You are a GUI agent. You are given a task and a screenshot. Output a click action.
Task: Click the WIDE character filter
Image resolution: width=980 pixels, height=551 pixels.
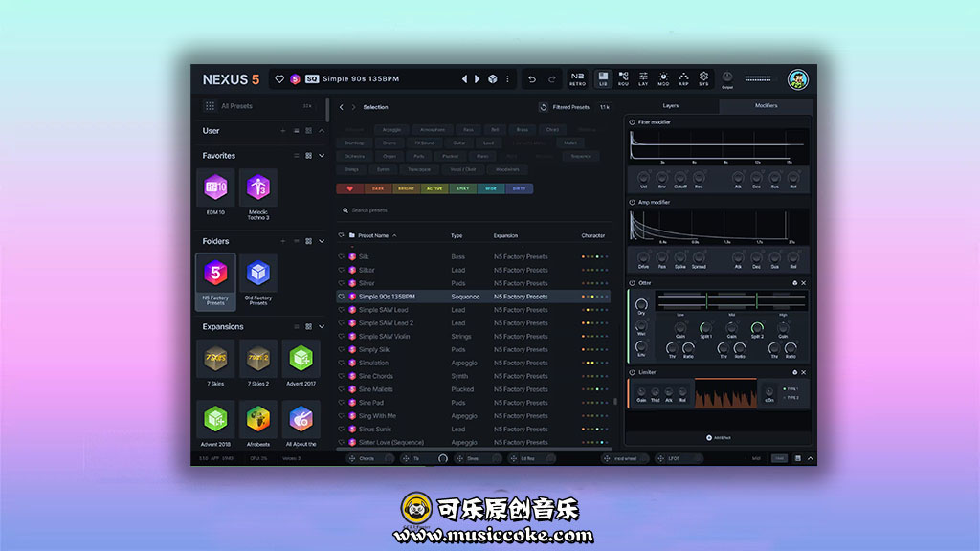click(491, 188)
